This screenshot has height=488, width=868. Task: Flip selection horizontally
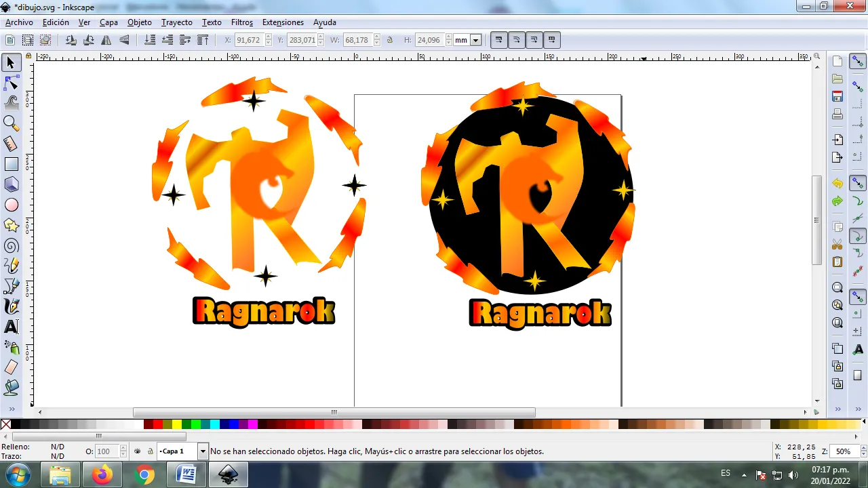(106, 40)
